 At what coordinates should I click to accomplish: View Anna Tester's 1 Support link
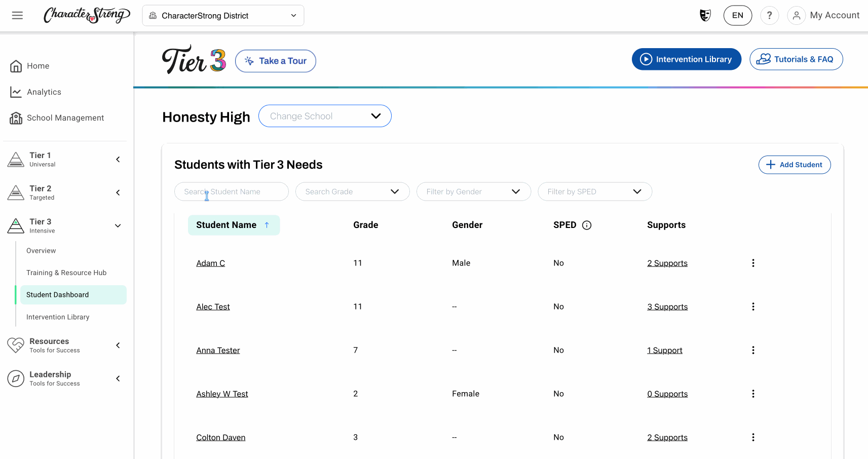(665, 350)
